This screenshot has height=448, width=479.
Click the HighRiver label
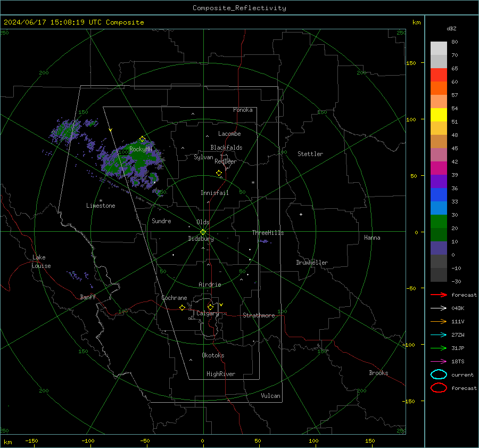coord(221,374)
